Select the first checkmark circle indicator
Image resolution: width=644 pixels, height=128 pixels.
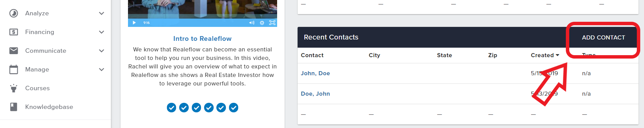pyautogui.click(x=171, y=108)
